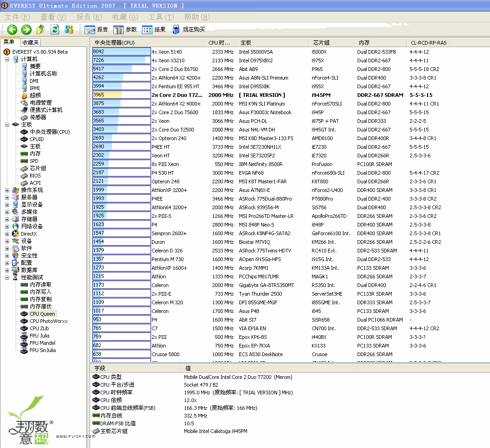Collapse the 计算机 tree node
The image size is (490, 448).
click(x=7, y=59)
